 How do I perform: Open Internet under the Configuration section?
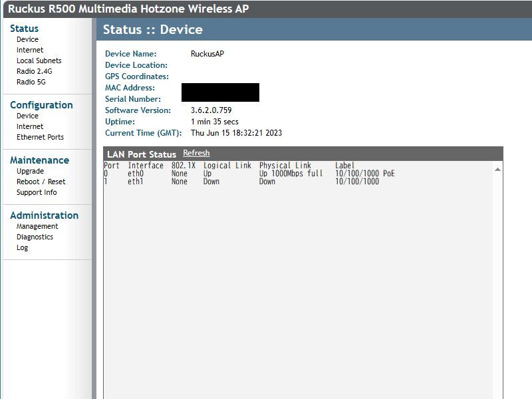30,126
